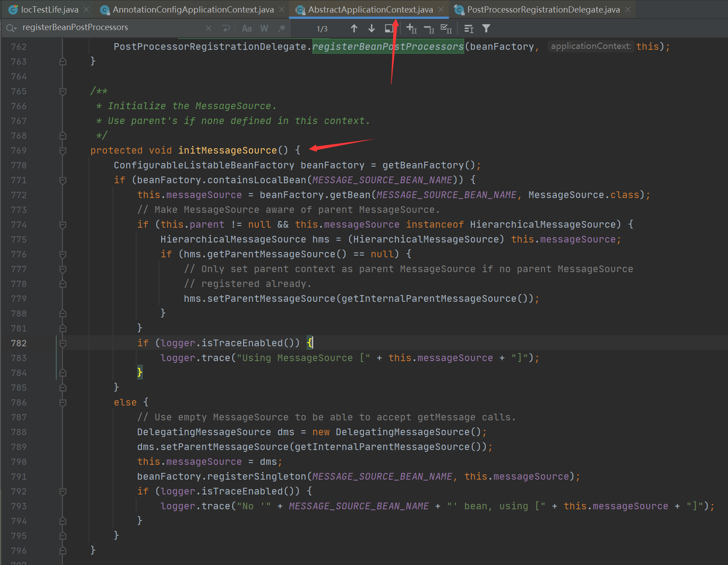
Task: Click line number 769 in the gutter
Action: (x=19, y=150)
